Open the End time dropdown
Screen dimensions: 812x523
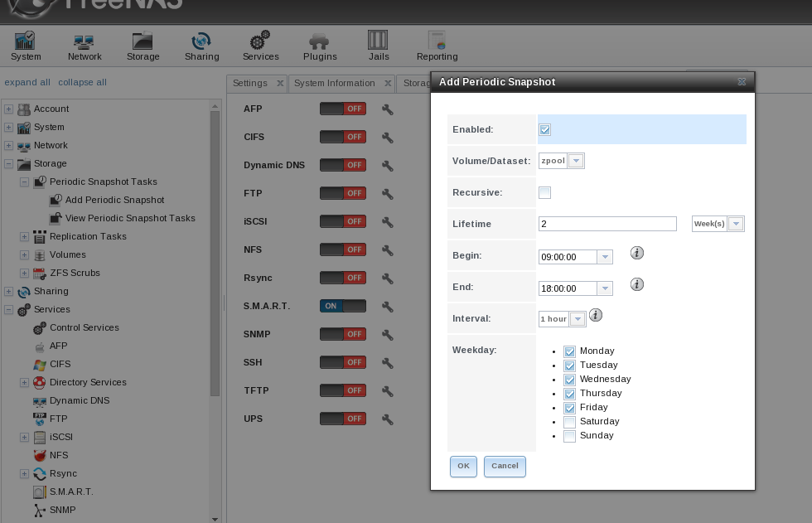click(605, 288)
